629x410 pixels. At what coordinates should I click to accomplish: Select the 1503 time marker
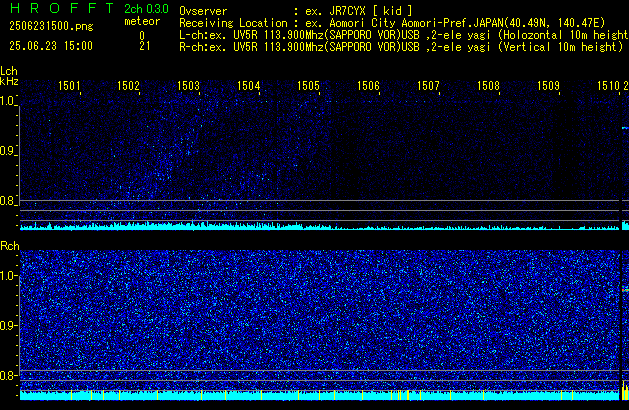[189, 86]
